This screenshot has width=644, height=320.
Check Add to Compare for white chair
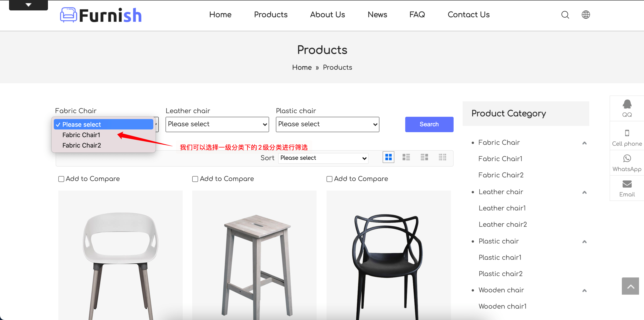(61, 179)
